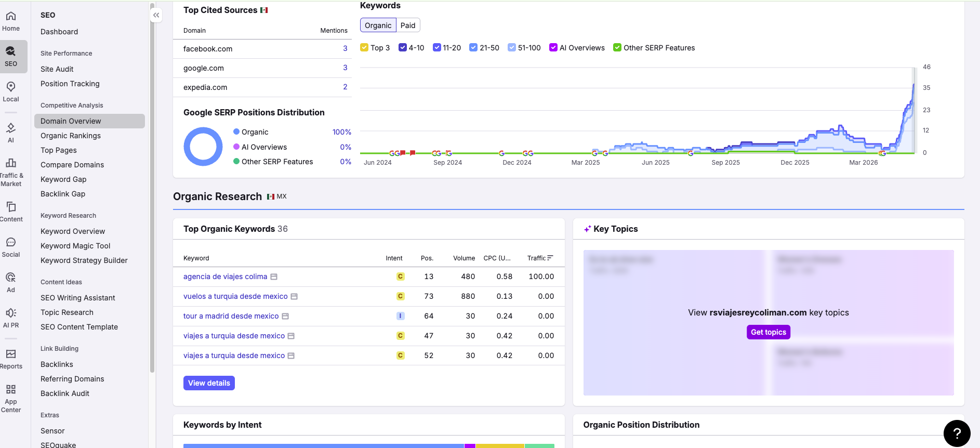Select the SEO sidebar icon

coord(11,51)
